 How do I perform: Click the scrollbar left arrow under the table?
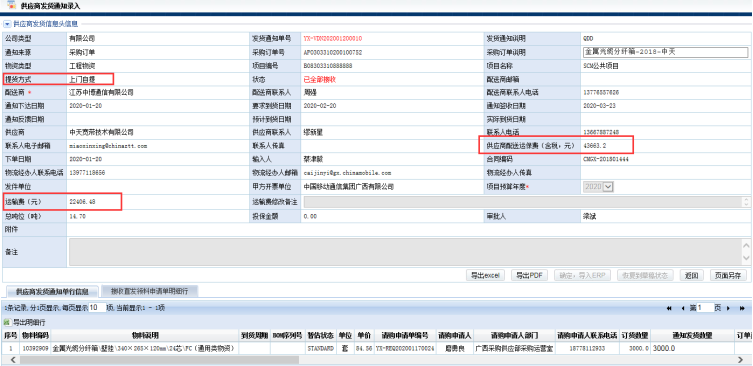tap(13, 360)
